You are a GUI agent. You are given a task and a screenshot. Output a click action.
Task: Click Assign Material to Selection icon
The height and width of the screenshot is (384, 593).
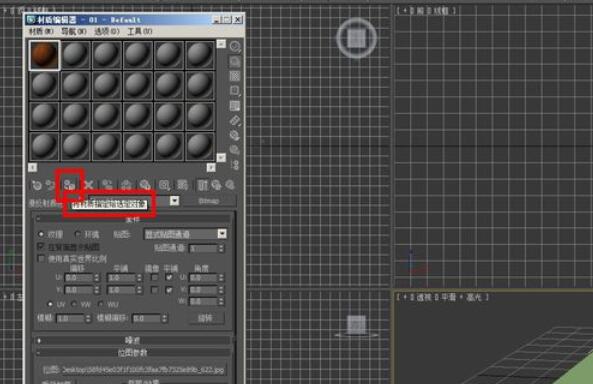point(70,185)
